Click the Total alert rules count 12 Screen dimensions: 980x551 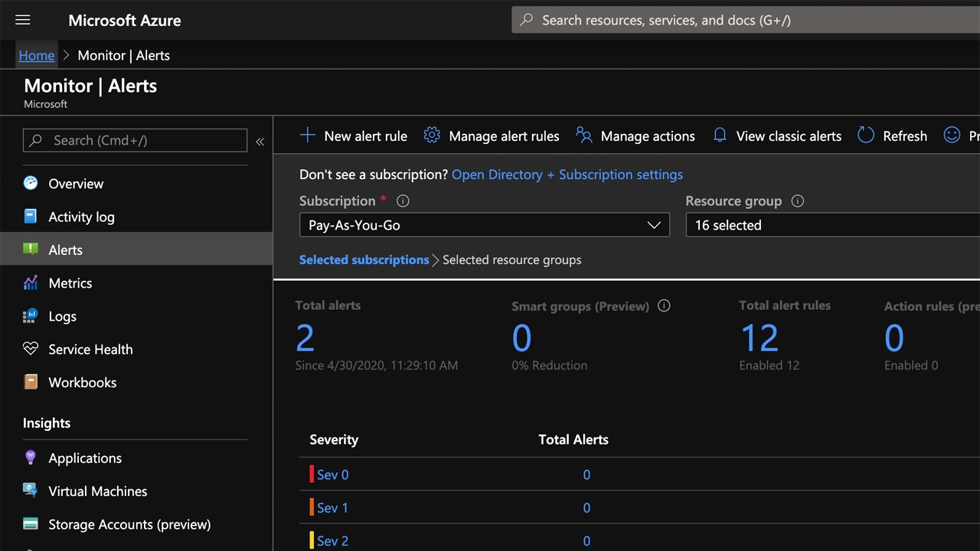(x=759, y=337)
